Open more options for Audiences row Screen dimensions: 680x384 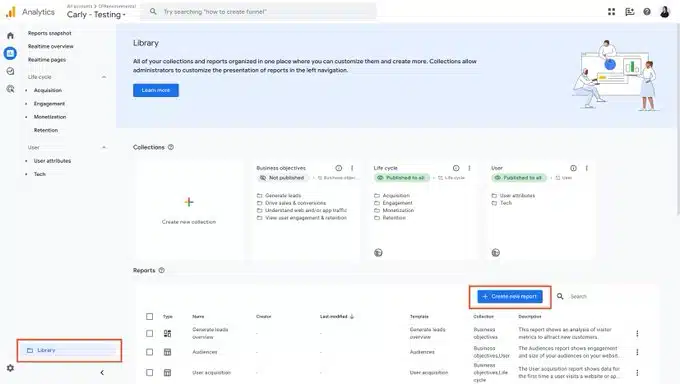[x=637, y=352]
